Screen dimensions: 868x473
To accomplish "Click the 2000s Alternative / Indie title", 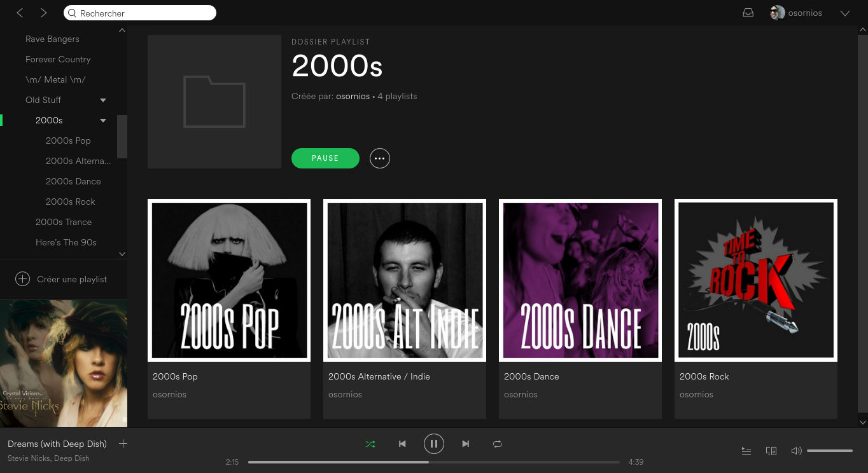I will click(x=379, y=376).
